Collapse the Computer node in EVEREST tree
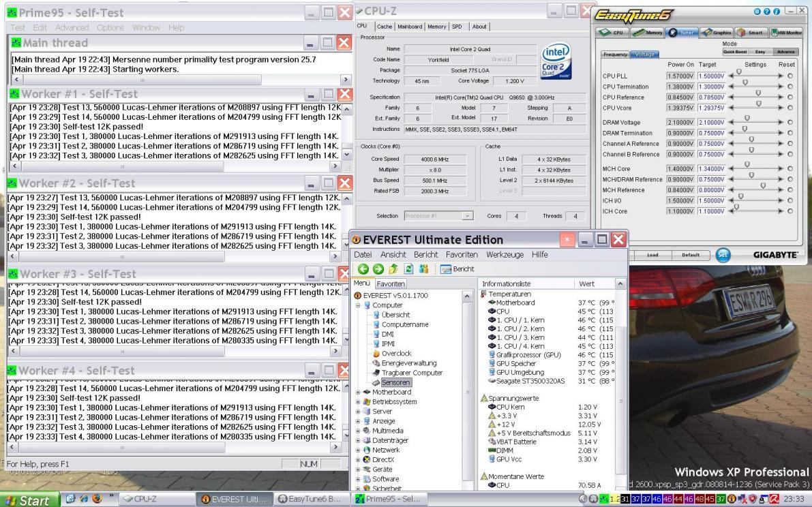812x507 pixels. [x=358, y=305]
